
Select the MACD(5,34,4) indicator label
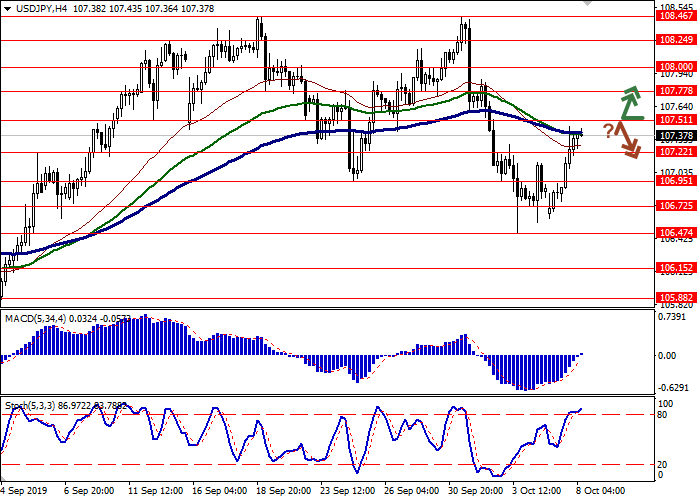click(x=38, y=318)
